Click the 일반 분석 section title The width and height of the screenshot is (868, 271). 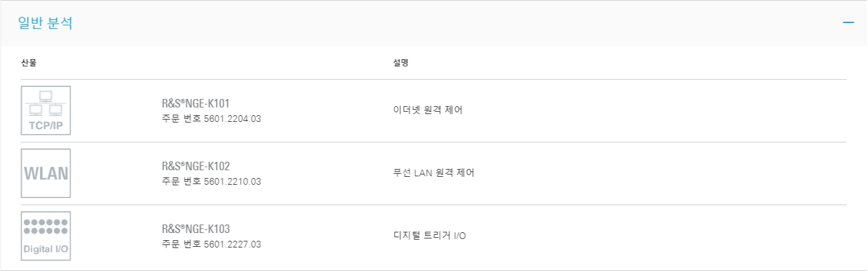click(x=46, y=23)
